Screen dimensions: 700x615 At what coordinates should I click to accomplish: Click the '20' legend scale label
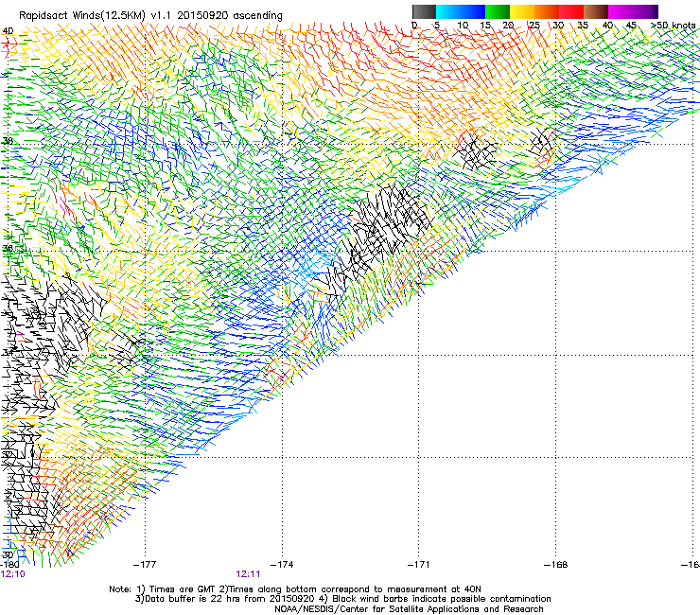pos(508,26)
